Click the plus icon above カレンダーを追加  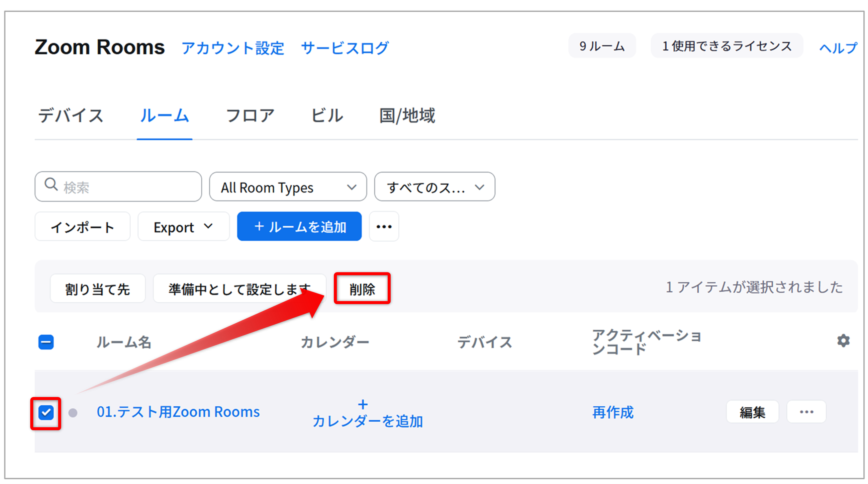[363, 404]
